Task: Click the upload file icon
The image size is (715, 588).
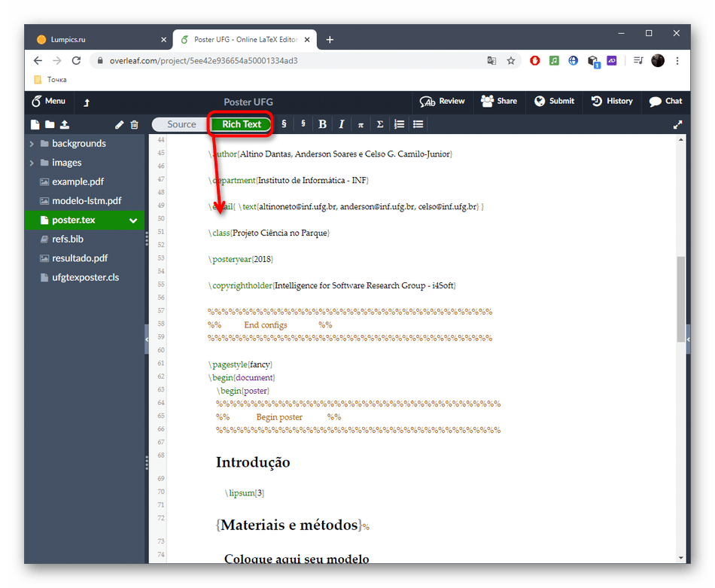Action: click(x=65, y=125)
